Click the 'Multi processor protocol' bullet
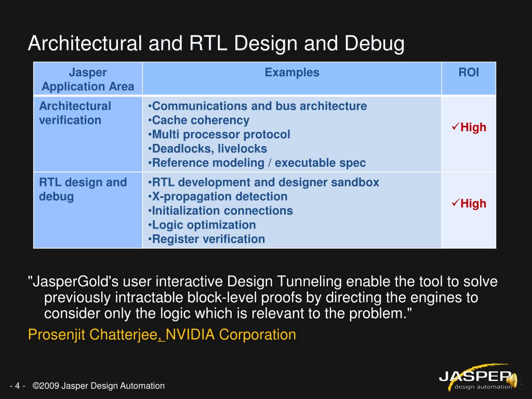The width and height of the screenshot is (532, 399). tap(219, 135)
